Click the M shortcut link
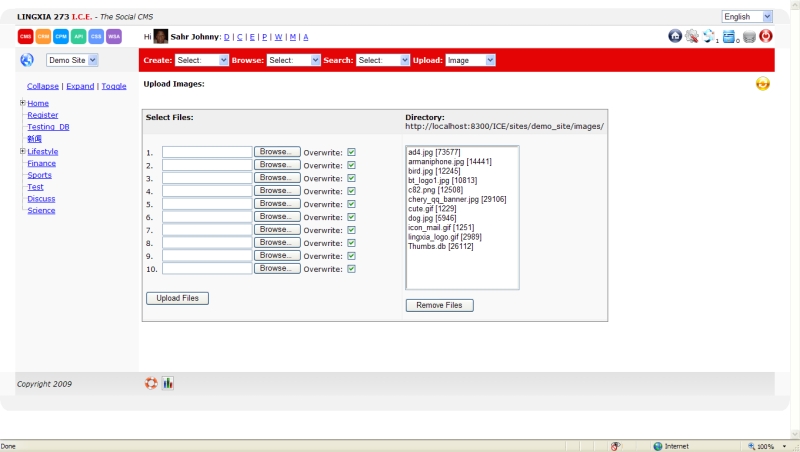Viewport: 800px width, 452px height. pos(293,37)
